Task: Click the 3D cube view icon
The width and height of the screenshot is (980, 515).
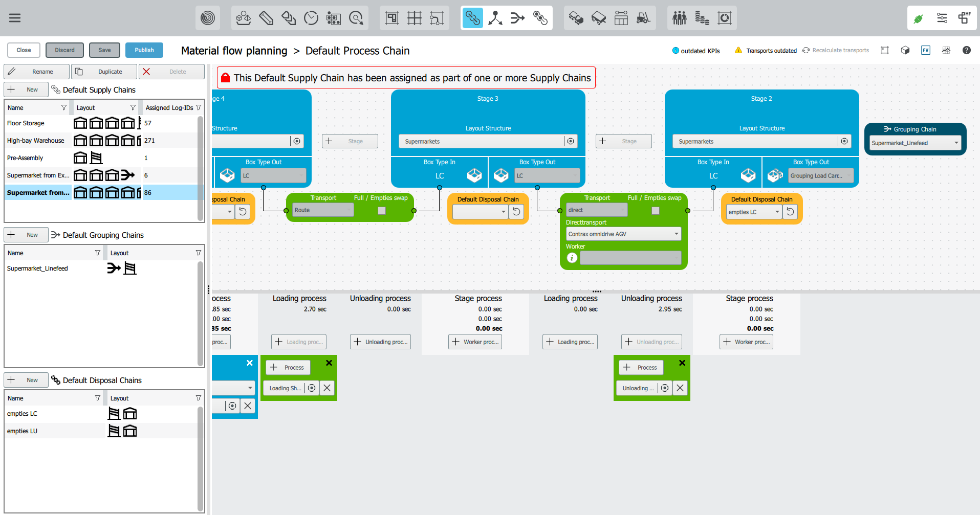Action: 905,50
